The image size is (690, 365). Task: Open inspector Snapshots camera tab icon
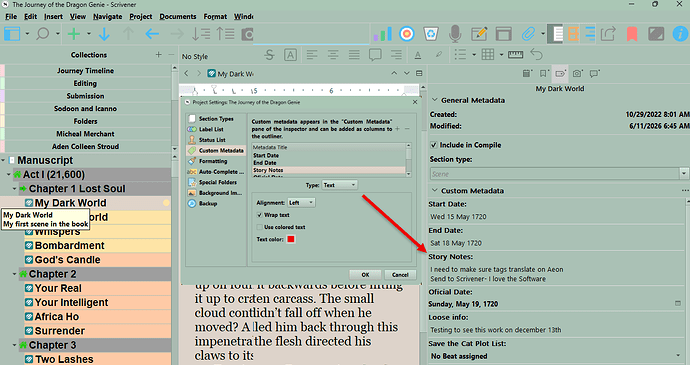click(577, 74)
